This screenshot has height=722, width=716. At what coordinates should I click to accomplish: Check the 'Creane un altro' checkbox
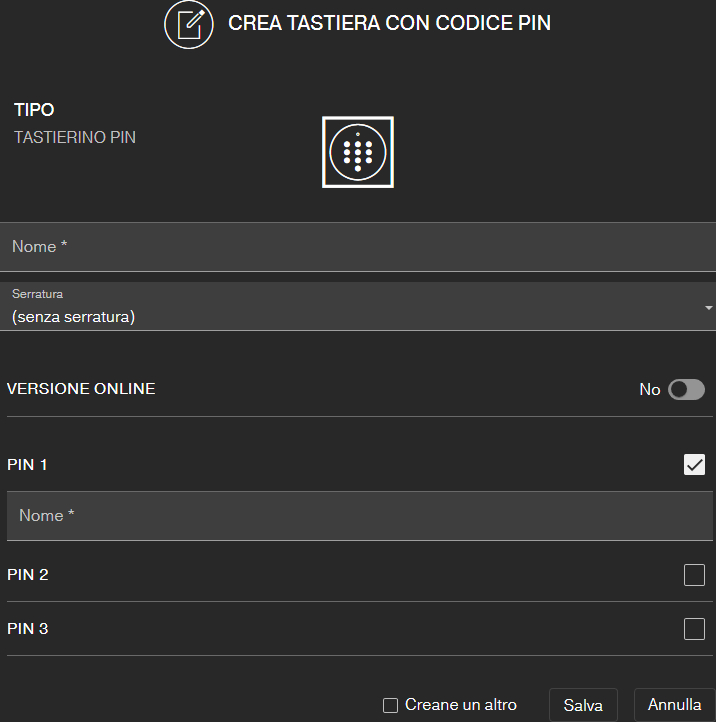point(391,706)
